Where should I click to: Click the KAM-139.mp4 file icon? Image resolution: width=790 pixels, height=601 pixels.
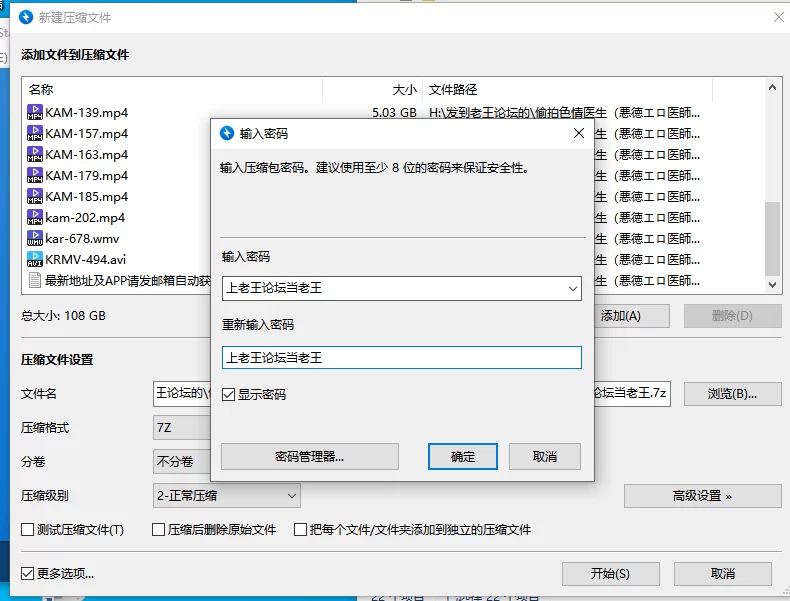35,112
